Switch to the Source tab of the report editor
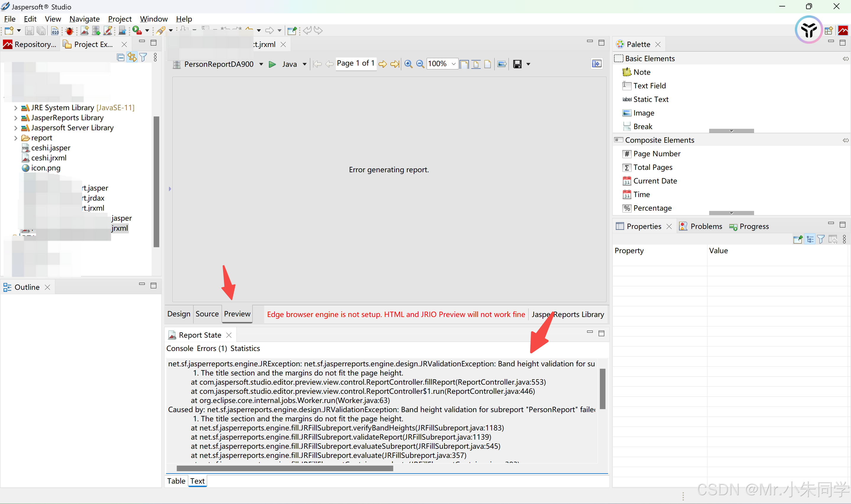 pos(207,314)
